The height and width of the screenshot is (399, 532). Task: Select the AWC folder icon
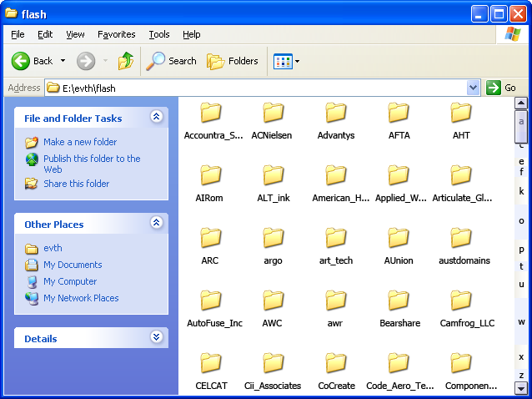coord(274,300)
